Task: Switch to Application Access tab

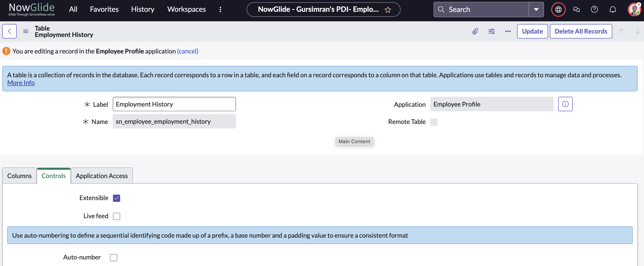Action: (102, 176)
